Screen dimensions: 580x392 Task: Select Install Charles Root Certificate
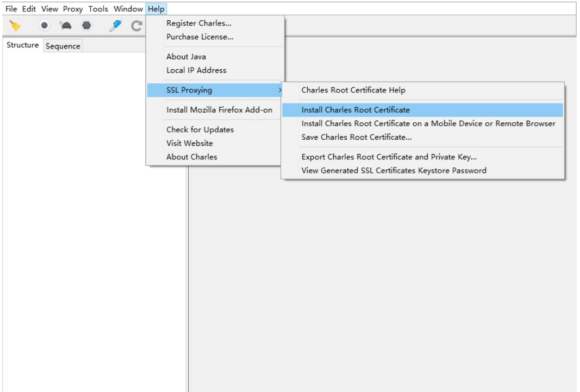click(x=422, y=110)
